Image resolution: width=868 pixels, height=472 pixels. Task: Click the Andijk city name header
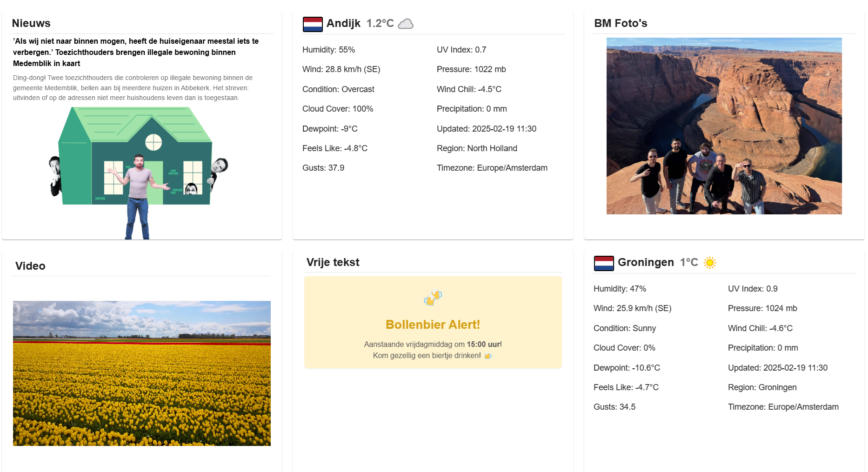click(x=343, y=23)
